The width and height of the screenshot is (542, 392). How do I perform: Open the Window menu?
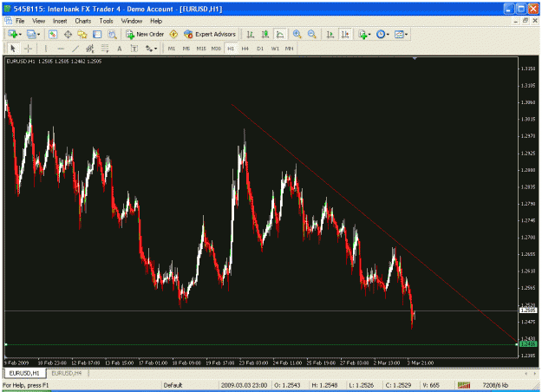pos(132,21)
